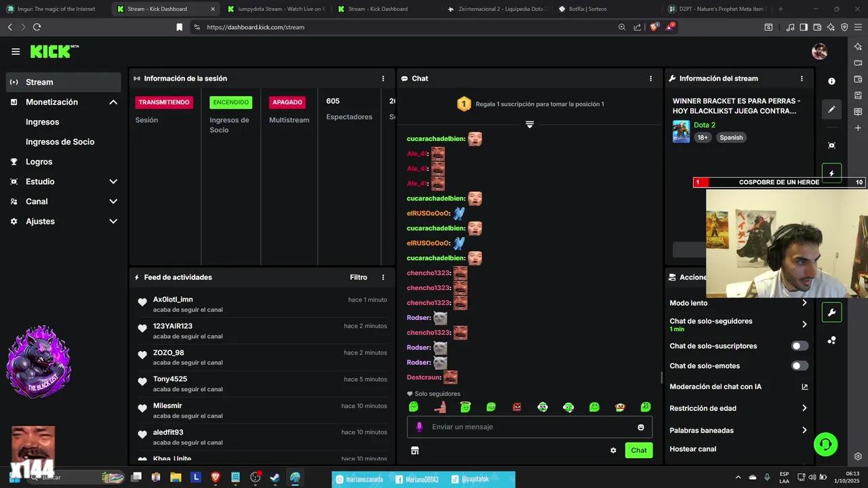This screenshot has width=868, height=488.
Task: Open the hamburger navigation menu
Action: pyautogui.click(x=16, y=52)
